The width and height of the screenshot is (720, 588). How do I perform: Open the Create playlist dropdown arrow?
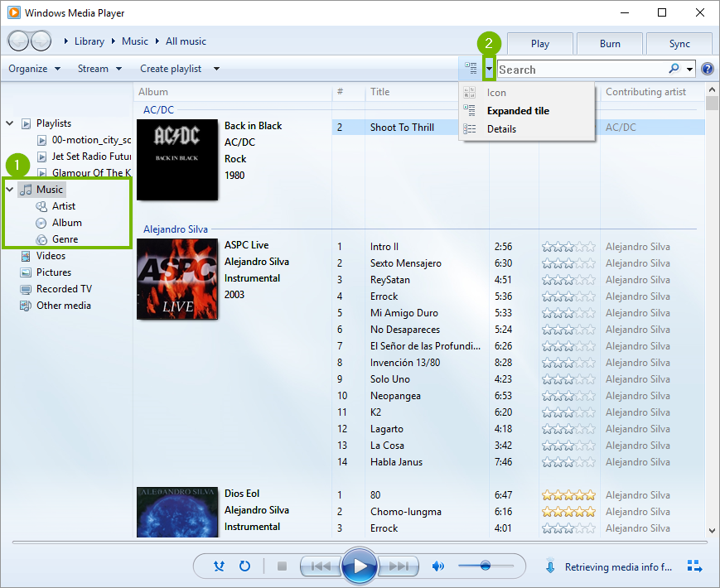pyautogui.click(x=215, y=68)
